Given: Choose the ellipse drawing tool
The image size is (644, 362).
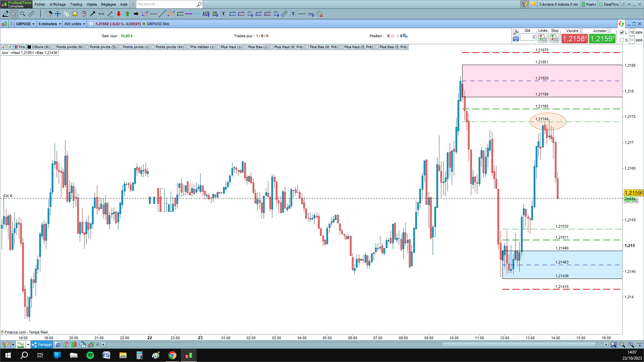Looking at the screenshot, I should [x=171, y=14].
